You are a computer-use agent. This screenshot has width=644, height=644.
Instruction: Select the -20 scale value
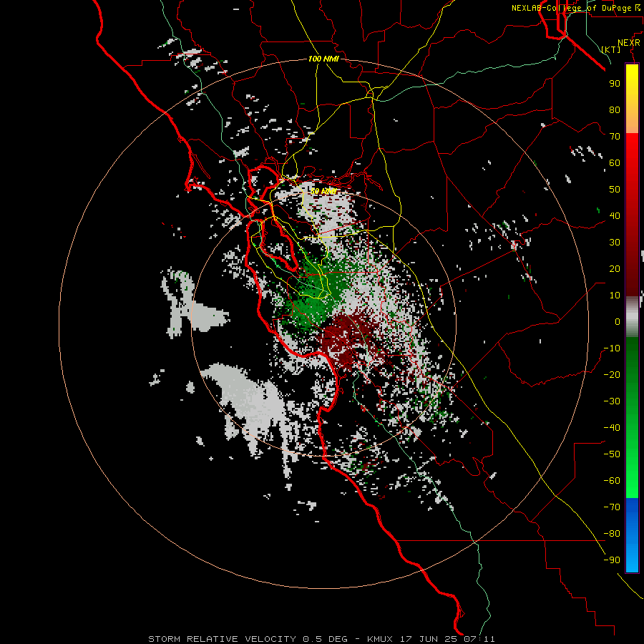point(612,375)
